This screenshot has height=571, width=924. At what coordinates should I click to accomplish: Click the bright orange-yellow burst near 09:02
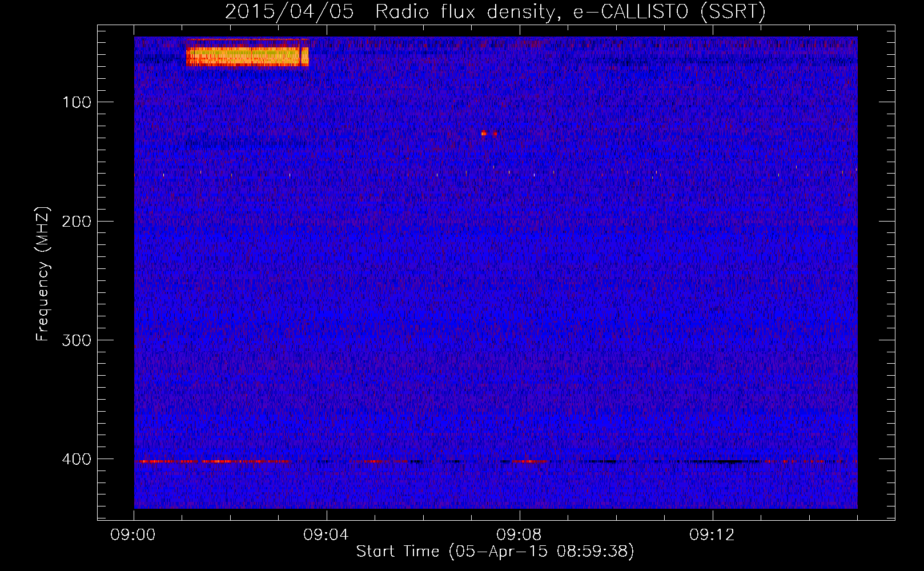[x=247, y=55]
